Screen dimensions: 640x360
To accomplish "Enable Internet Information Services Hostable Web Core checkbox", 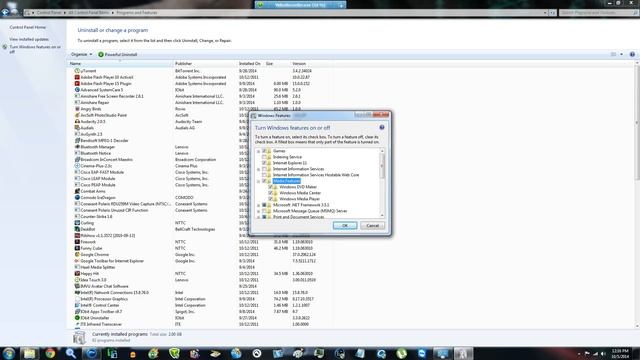I will (x=264, y=175).
